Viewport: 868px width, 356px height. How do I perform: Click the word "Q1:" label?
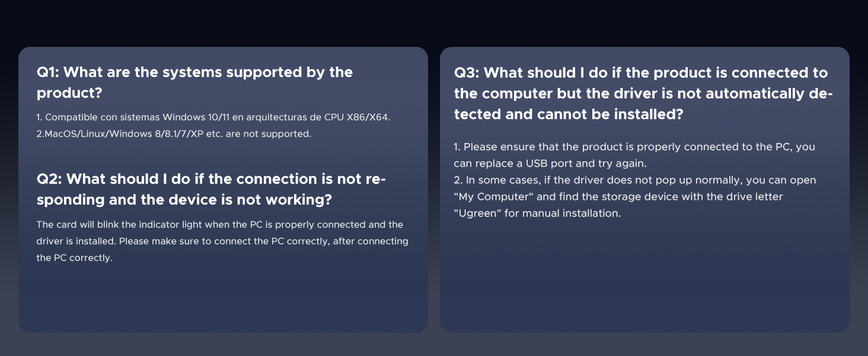click(x=47, y=72)
